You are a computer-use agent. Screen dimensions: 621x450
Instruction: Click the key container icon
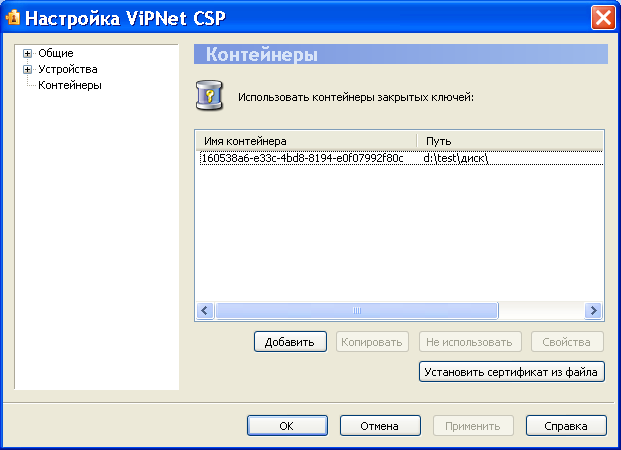[210, 95]
